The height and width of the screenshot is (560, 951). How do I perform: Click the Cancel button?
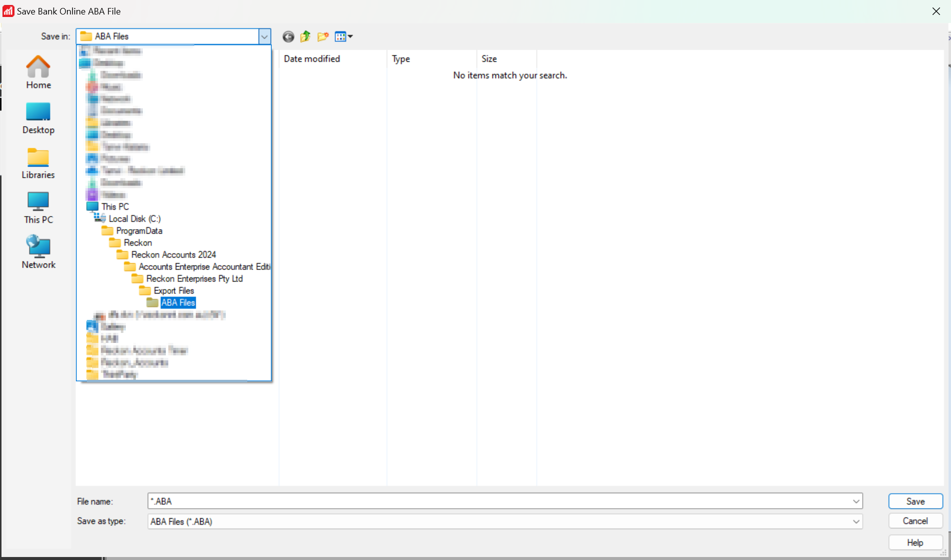point(916,521)
